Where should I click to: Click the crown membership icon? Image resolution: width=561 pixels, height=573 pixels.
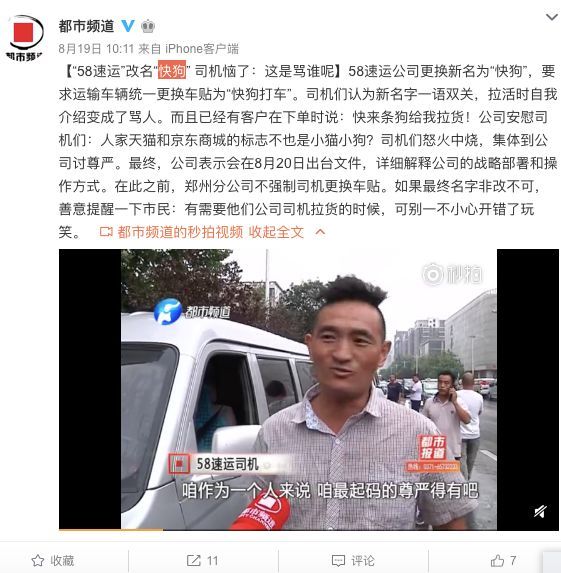[x=148, y=26]
